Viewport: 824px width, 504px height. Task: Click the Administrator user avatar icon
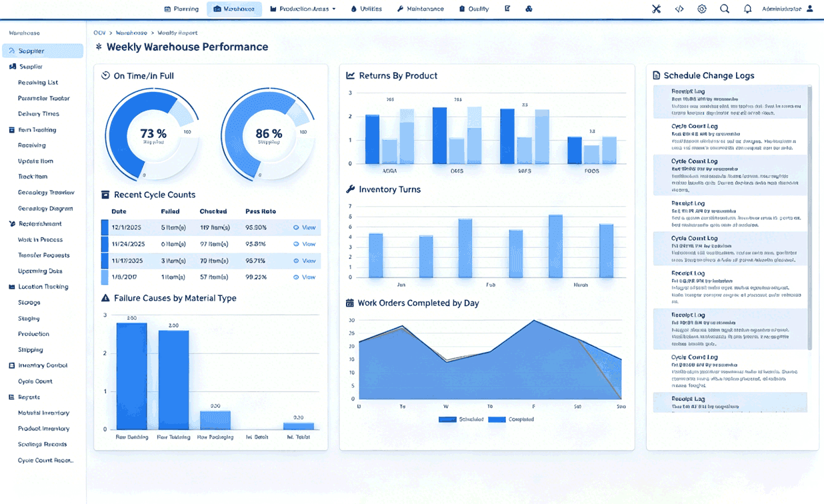[810, 9]
